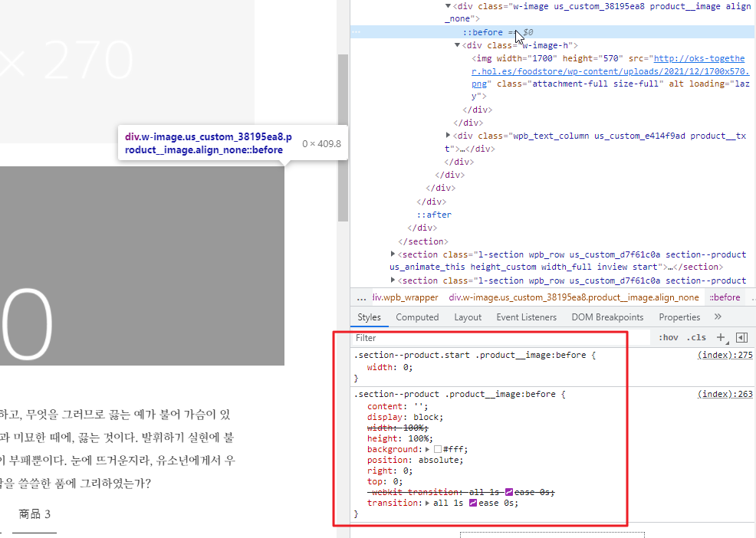Expand the first collapsed section--product section node
Image resolution: width=756 pixels, height=538 pixels.
(393, 254)
